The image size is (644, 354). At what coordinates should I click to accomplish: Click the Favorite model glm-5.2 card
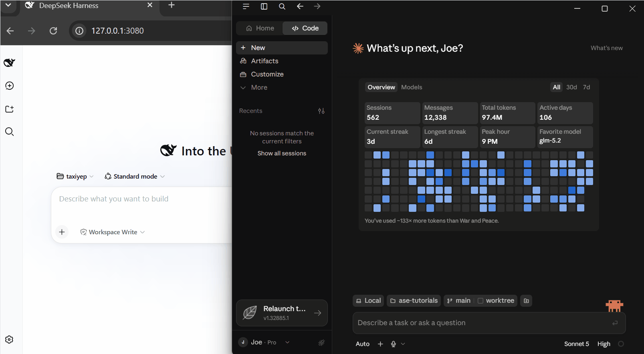pyautogui.click(x=564, y=137)
